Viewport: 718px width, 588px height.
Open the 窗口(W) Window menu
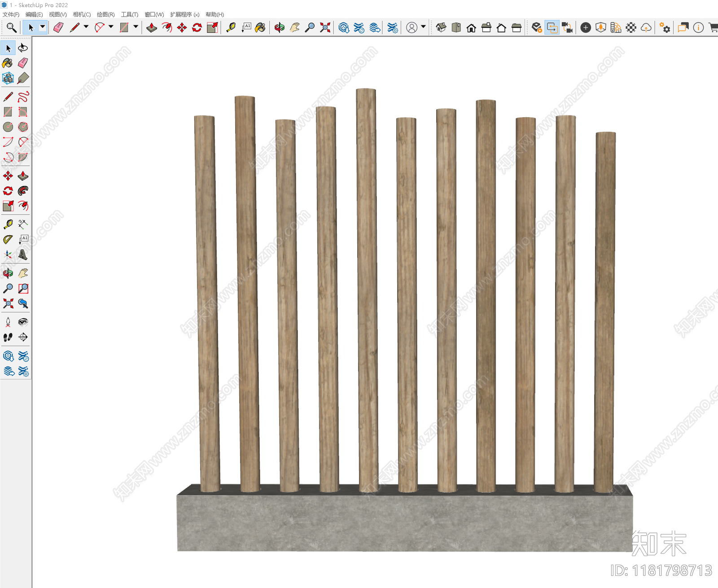pos(154,14)
